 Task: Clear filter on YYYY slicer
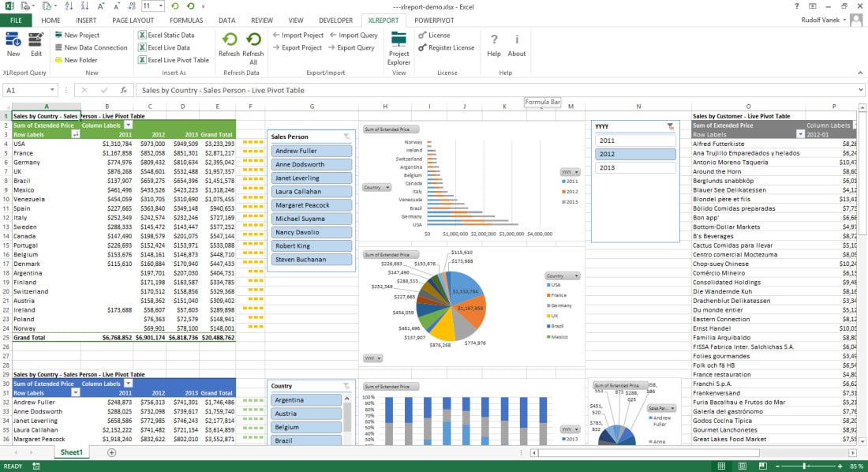[671, 126]
